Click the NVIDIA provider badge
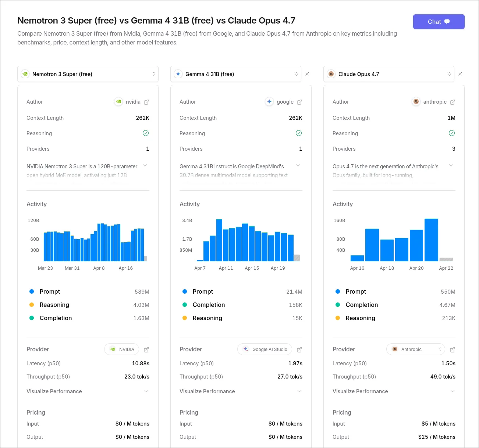479x448 pixels. (122, 349)
